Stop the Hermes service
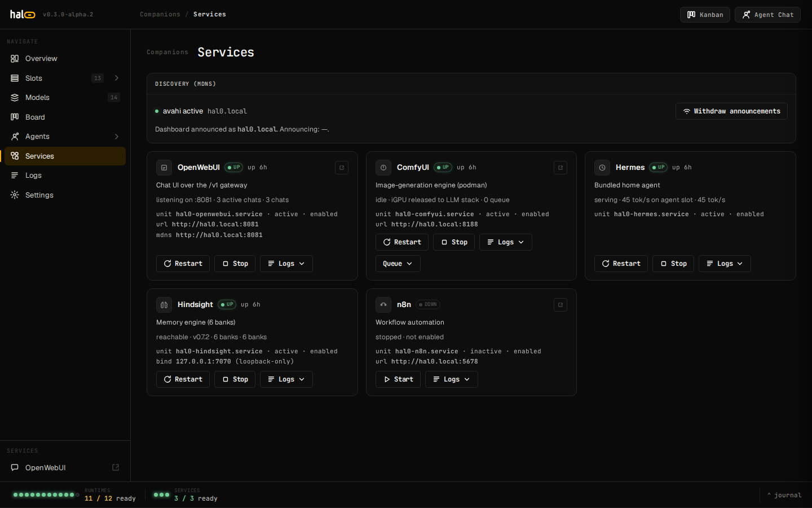This screenshot has width=812, height=508. click(673, 264)
